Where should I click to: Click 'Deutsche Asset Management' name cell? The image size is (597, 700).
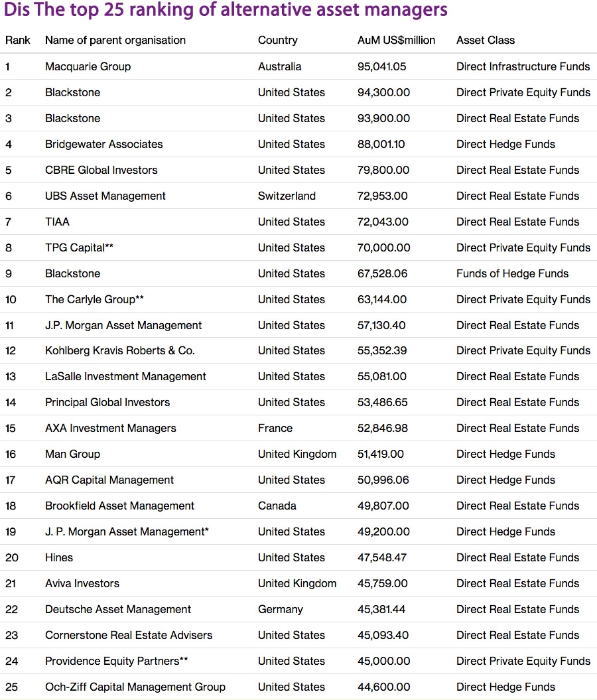pos(118,609)
